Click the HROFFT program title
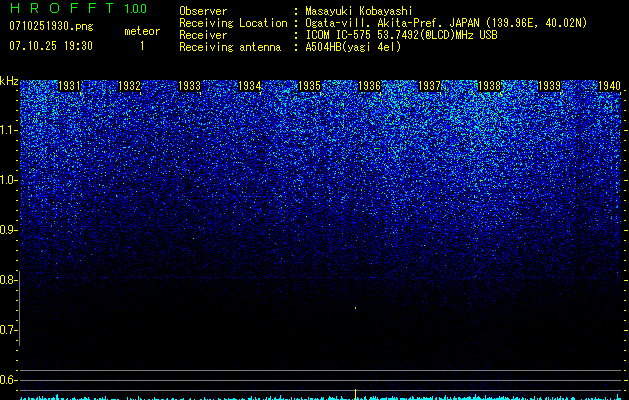Viewport: 629px width, 400px height. [62, 8]
